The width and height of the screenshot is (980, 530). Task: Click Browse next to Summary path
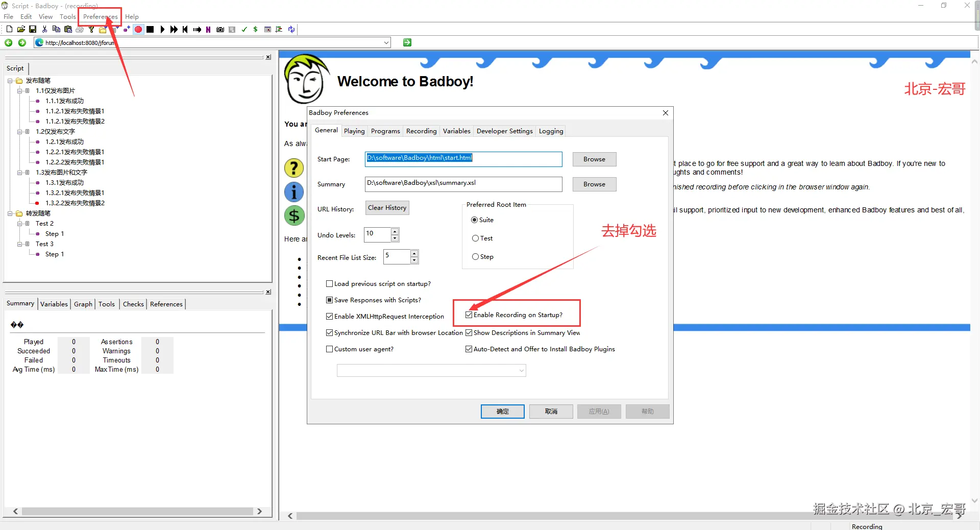[594, 184]
